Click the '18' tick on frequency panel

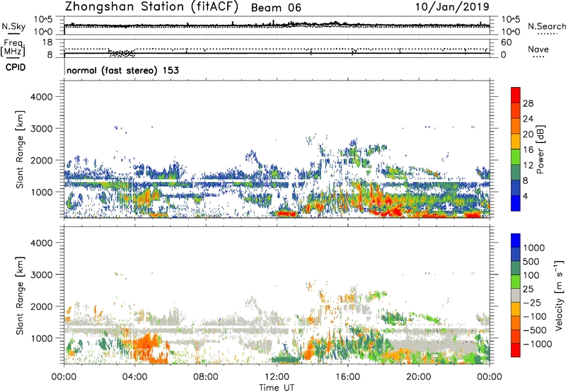pos(47,42)
